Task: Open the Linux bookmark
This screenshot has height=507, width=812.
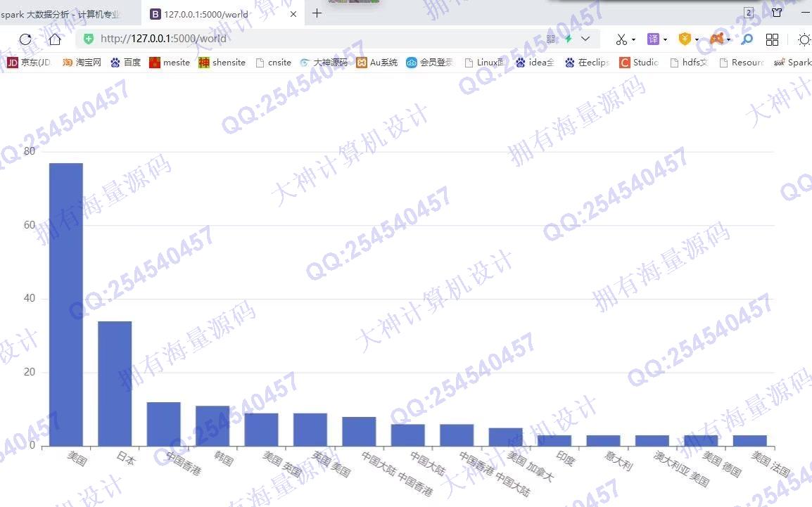Action: (x=484, y=63)
